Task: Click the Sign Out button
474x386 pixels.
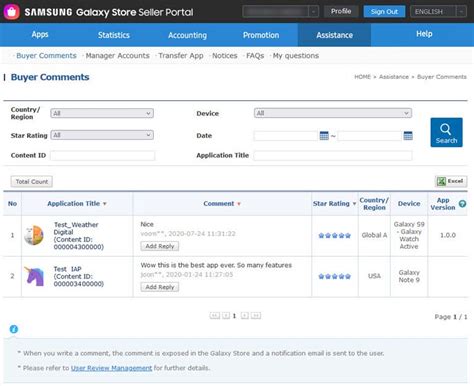Action: (x=384, y=12)
